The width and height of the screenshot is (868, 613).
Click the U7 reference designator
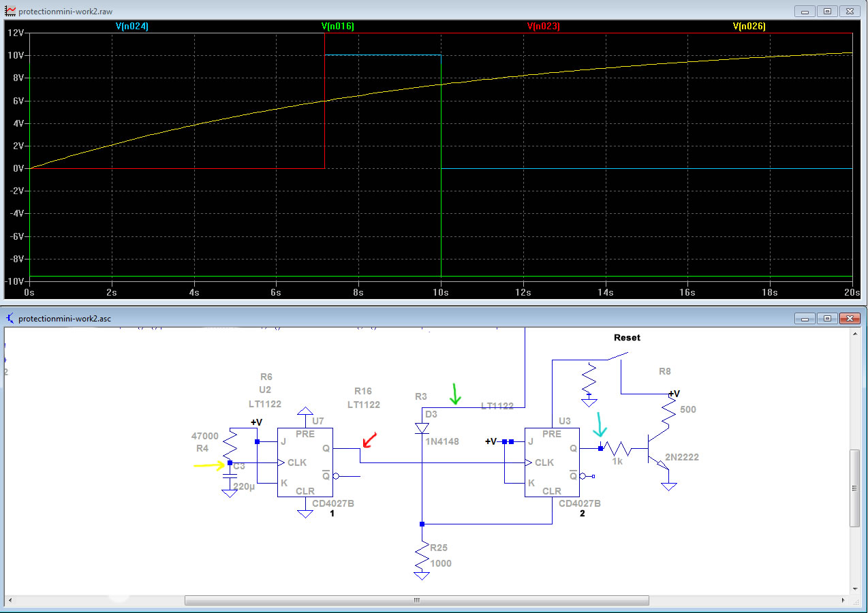(x=318, y=421)
